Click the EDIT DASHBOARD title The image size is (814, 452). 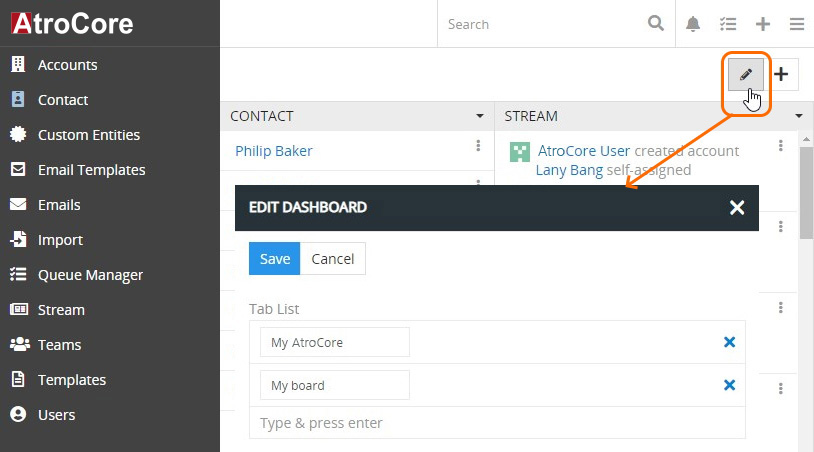tap(308, 208)
